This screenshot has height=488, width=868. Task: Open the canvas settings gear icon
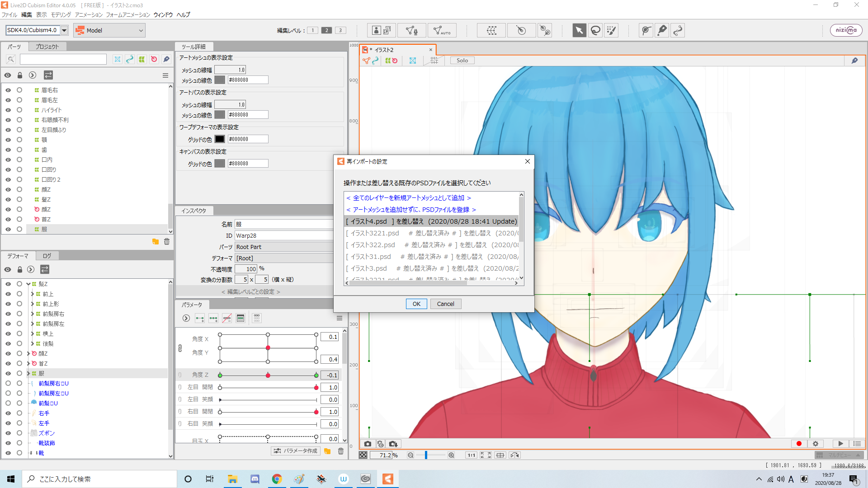click(816, 444)
